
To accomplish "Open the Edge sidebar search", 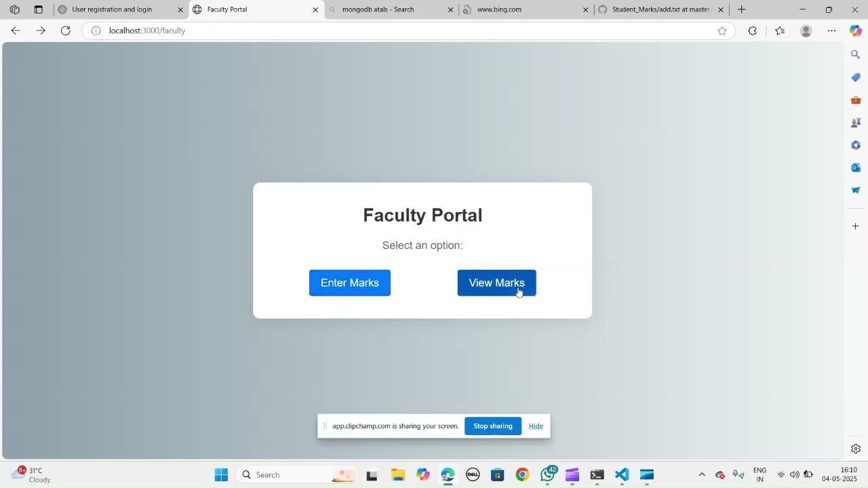I will tap(856, 54).
